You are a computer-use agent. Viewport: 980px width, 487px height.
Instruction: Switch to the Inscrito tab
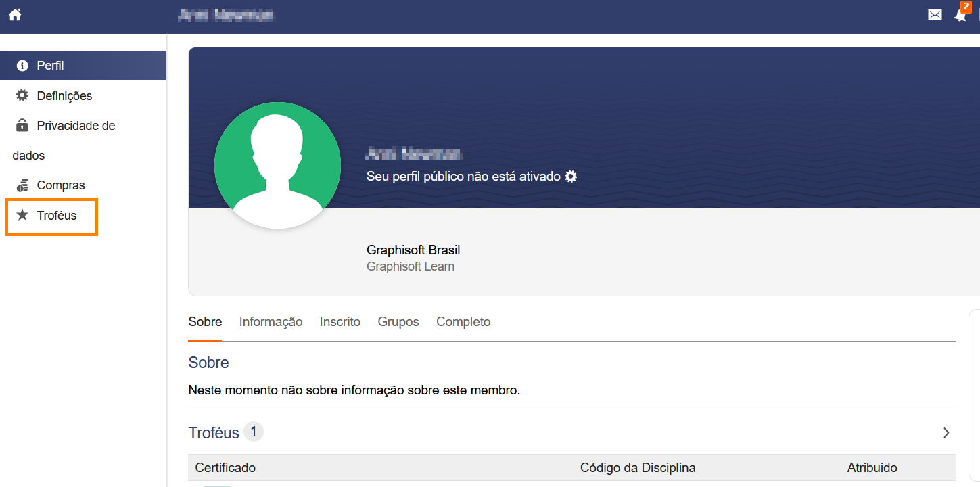point(340,322)
